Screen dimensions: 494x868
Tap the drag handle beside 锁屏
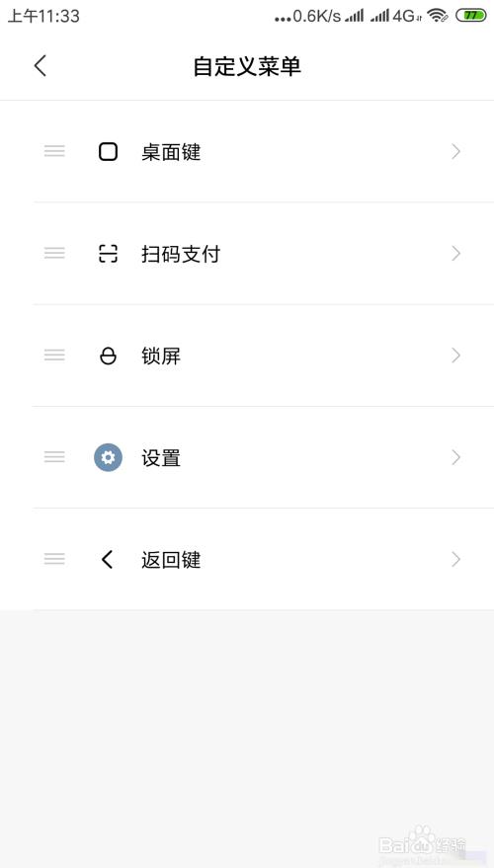(x=54, y=355)
